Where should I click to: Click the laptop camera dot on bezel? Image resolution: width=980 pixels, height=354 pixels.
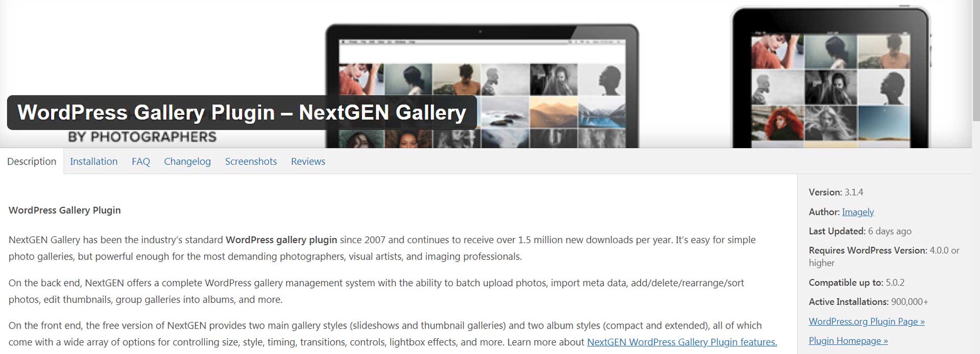point(480,32)
